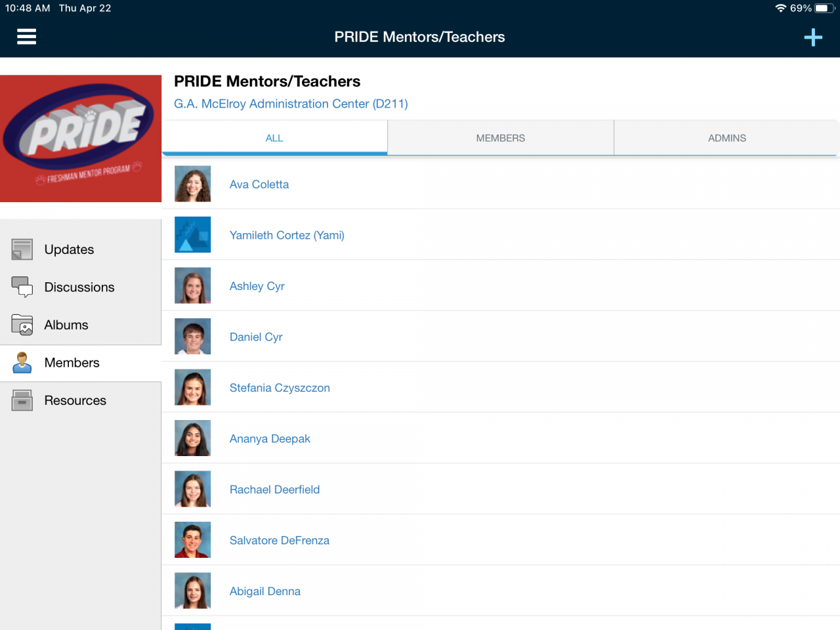The width and height of the screenshot is (840, 630).
Task: Click the Members person icon
Action: point(22,362)
